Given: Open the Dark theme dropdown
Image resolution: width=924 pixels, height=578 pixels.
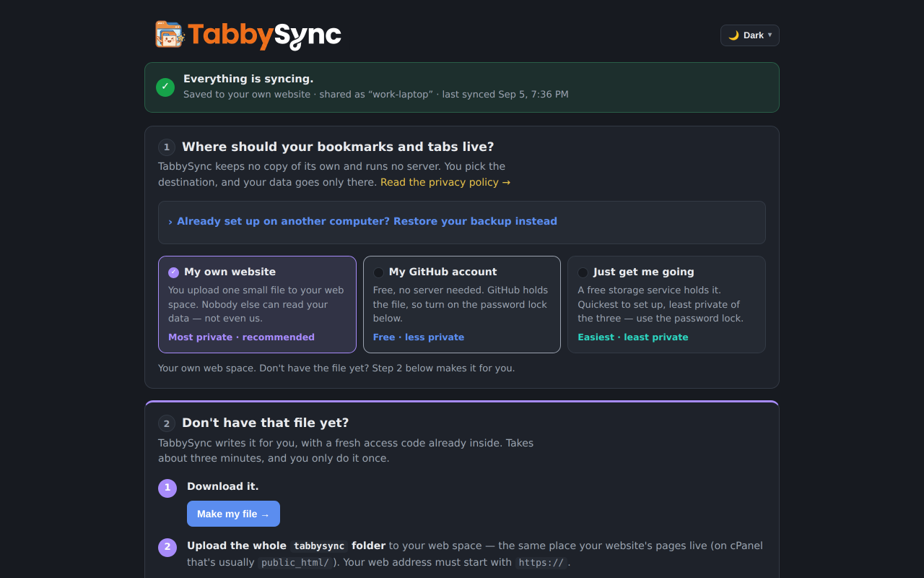Looking at the screenshot, I should [x=750, y=35].
